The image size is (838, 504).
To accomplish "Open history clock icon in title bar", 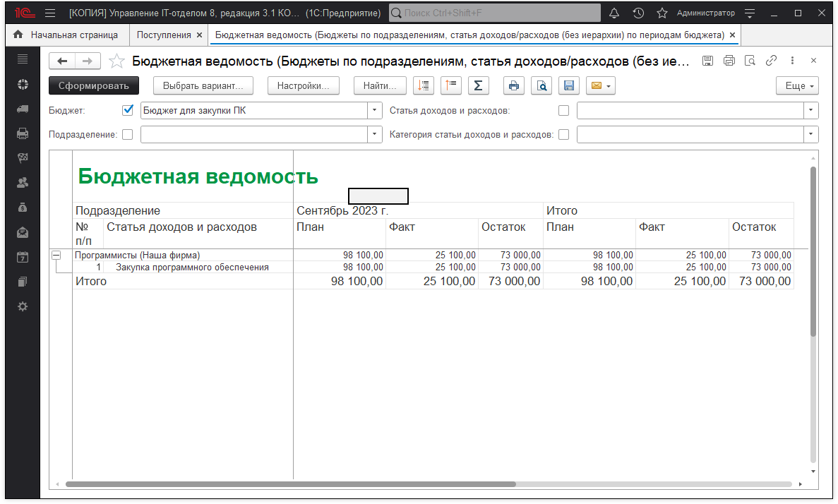I will point(638,13).
